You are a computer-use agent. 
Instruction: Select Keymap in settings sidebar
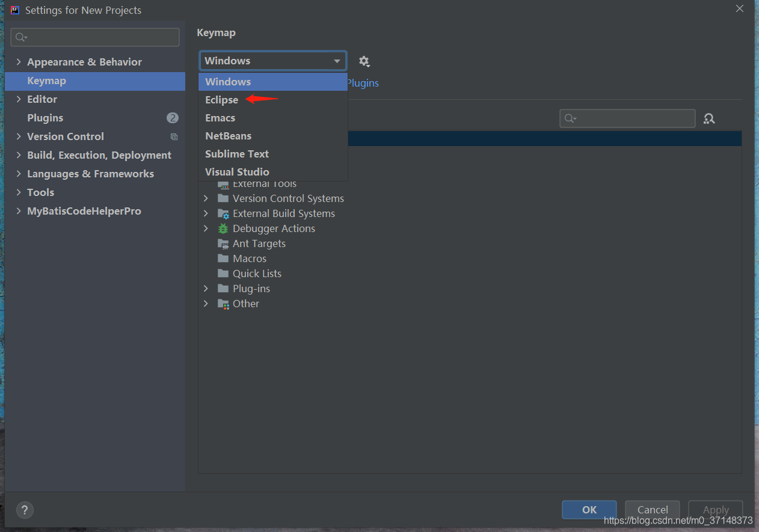tap(95, 81)
